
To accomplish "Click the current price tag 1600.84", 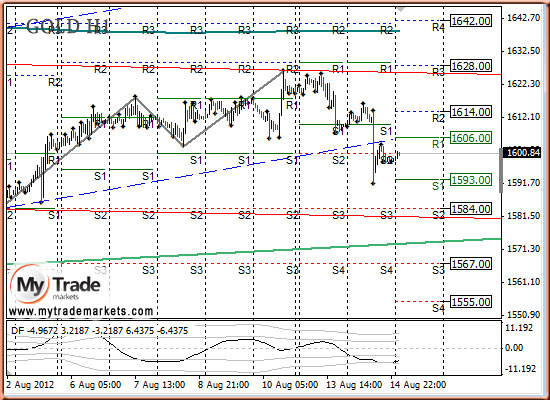I will pos(522,153).
